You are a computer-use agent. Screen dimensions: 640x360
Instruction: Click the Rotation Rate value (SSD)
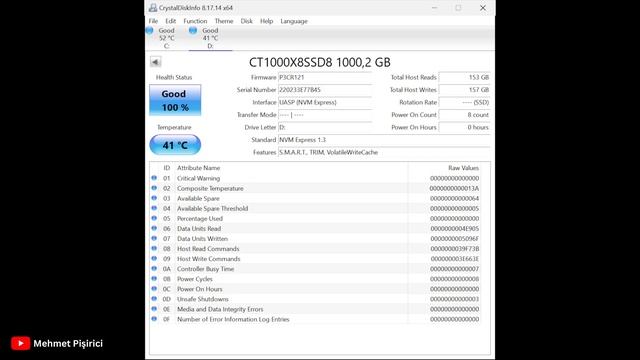[x=464, y=102]
